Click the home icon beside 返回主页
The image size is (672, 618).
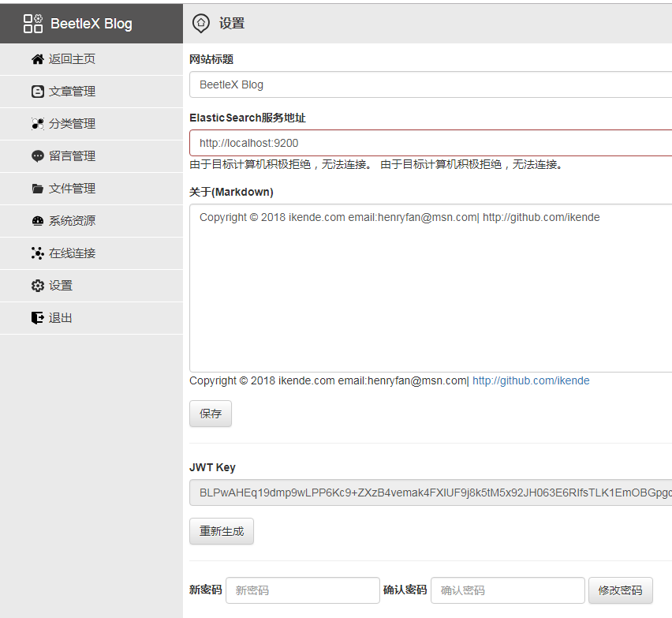pyautogui.click(x=37, y=59)
